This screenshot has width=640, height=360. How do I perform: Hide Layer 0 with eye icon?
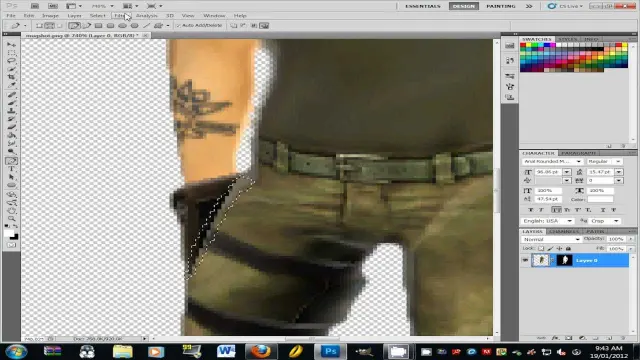pyautogui.click(x=525, y=260)
